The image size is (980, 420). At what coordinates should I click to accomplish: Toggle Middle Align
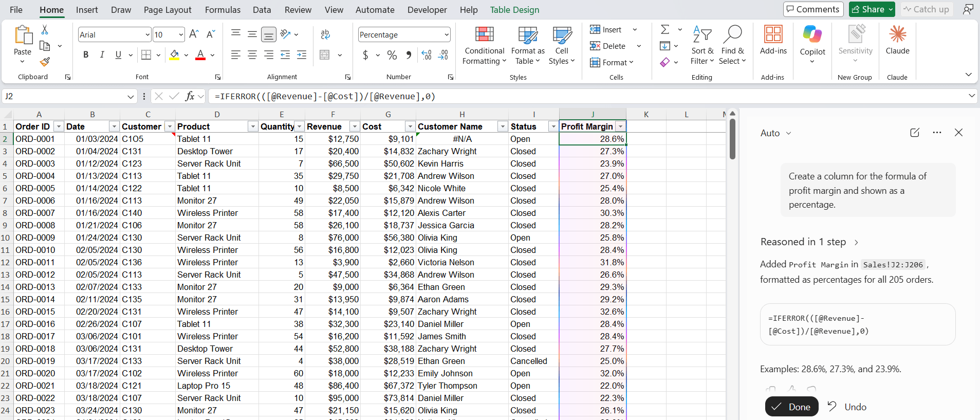click(x=252, y=34)
